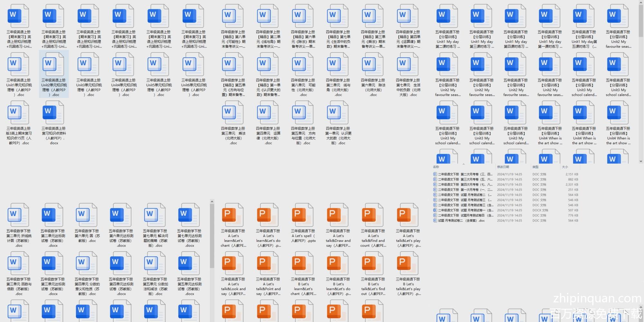This screenshot has width=644, height=322.
Task: Sort files by 修改日期 column header
Action: pyautogui.click(x=503, y=167)
